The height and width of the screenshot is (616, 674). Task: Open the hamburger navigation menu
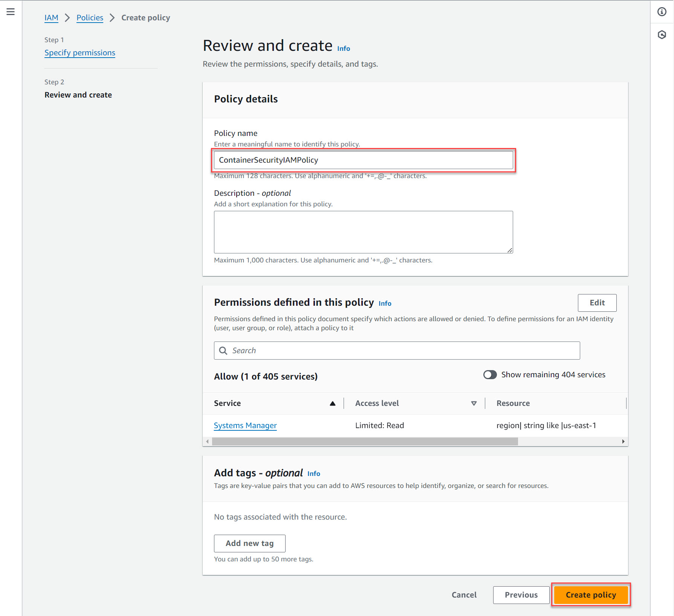11,12
